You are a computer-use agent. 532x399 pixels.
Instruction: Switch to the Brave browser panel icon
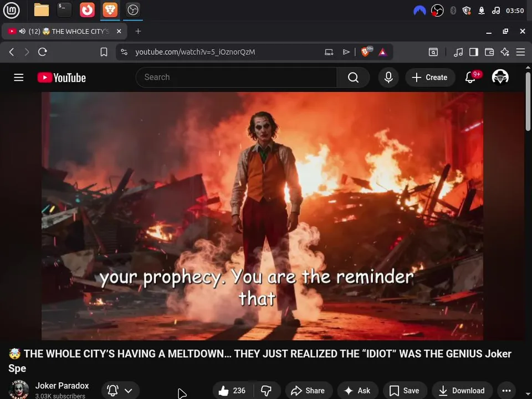(x=110, y=10)
